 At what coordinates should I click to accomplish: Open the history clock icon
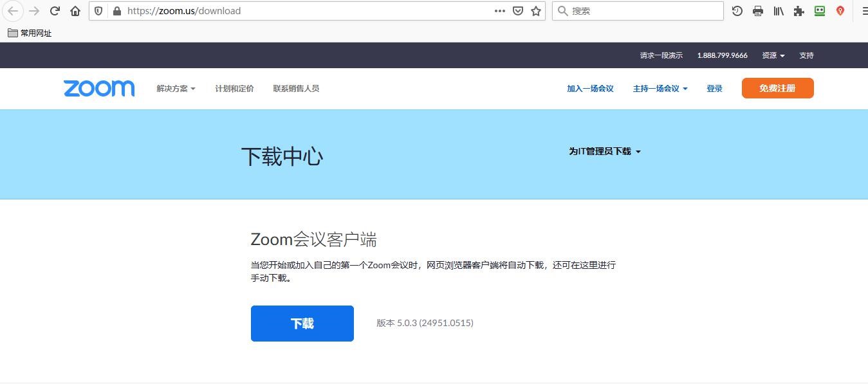pyautogui.click(x=737, y=11)
